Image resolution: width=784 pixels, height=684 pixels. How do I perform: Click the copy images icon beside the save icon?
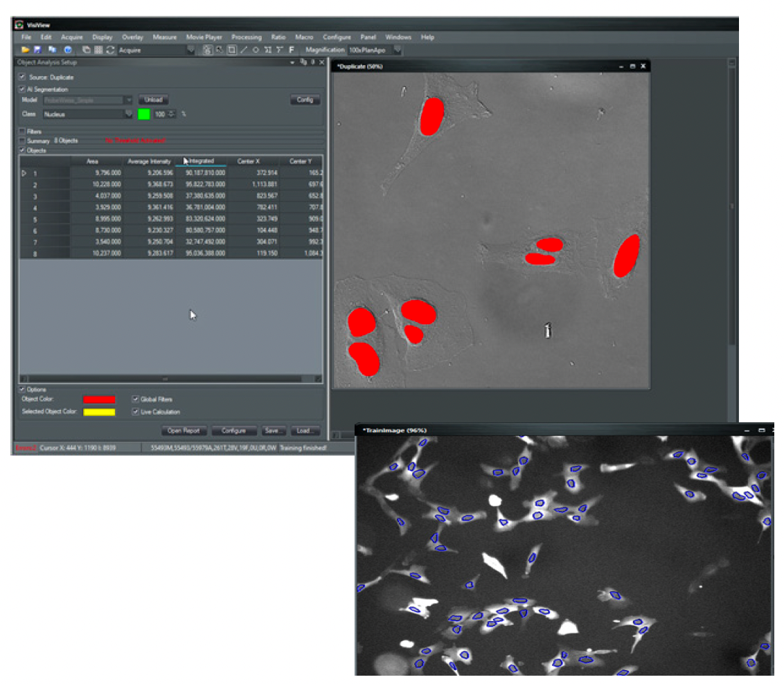[x=52, y=50]
